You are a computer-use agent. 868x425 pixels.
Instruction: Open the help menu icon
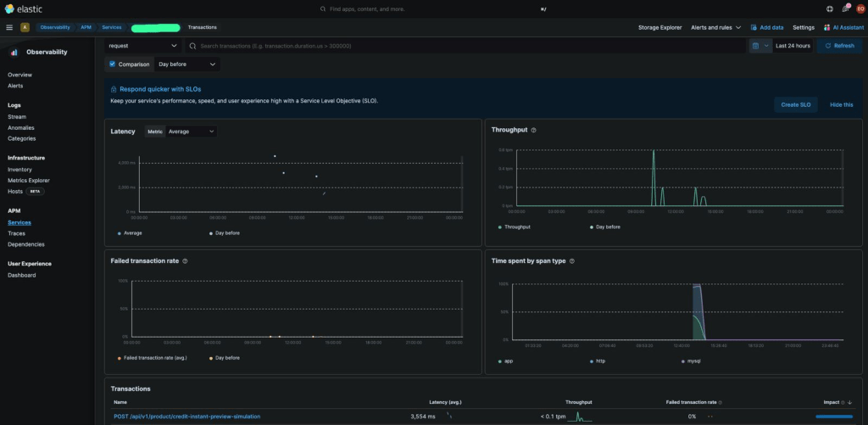[830, 8]
